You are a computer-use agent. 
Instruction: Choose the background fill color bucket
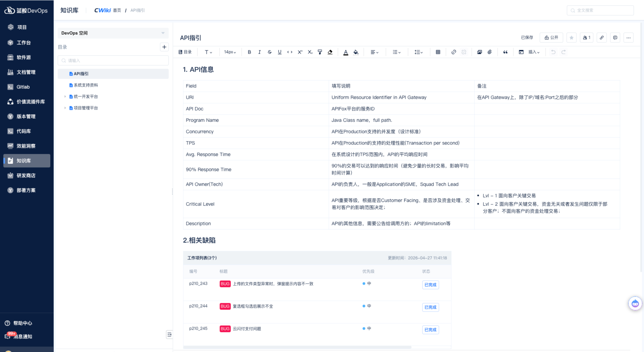(x=356, y=52)
